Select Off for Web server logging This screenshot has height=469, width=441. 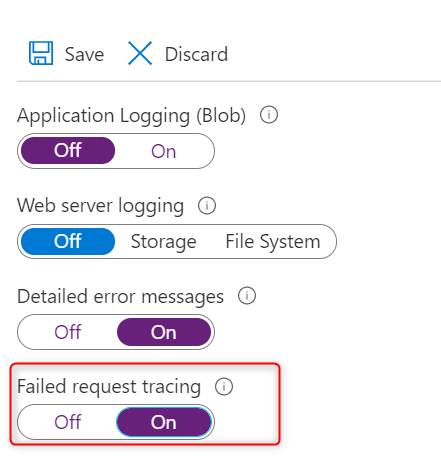coord(68,241)
